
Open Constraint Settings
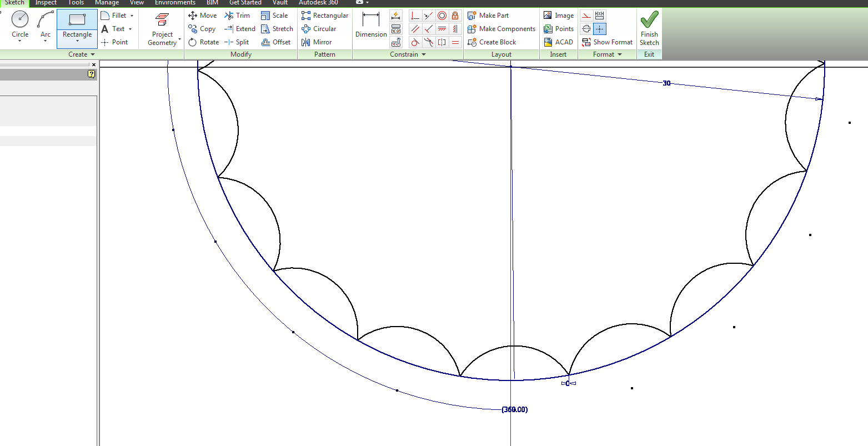point(396,42)
